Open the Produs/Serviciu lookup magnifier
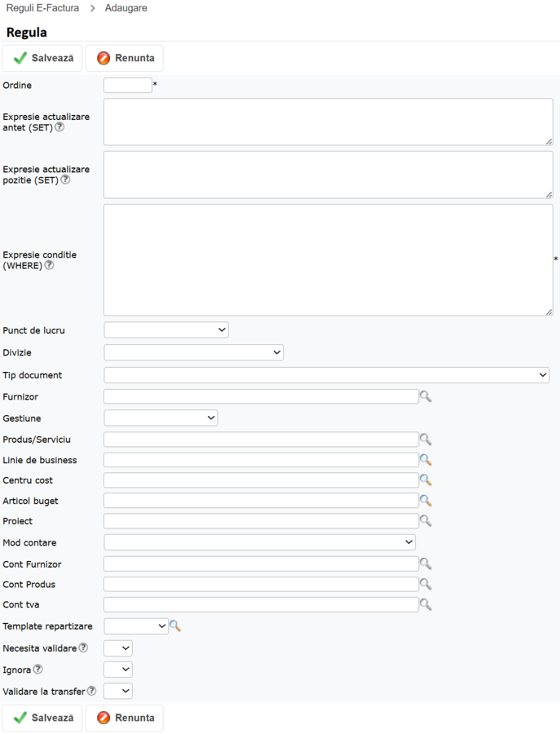The width and height of the screenshot is (560, 734). click(x=426, y=440)
